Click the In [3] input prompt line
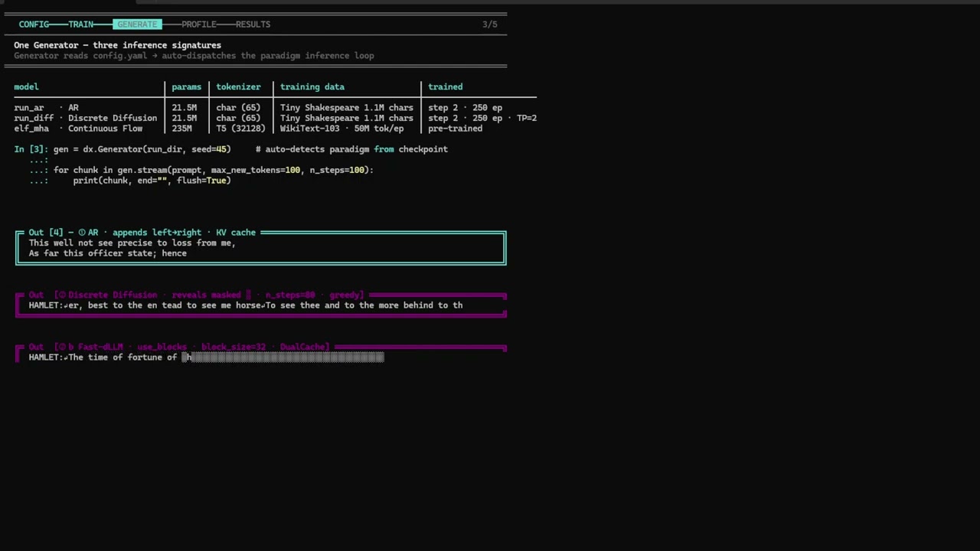The image size is (980, 551). 230,149
